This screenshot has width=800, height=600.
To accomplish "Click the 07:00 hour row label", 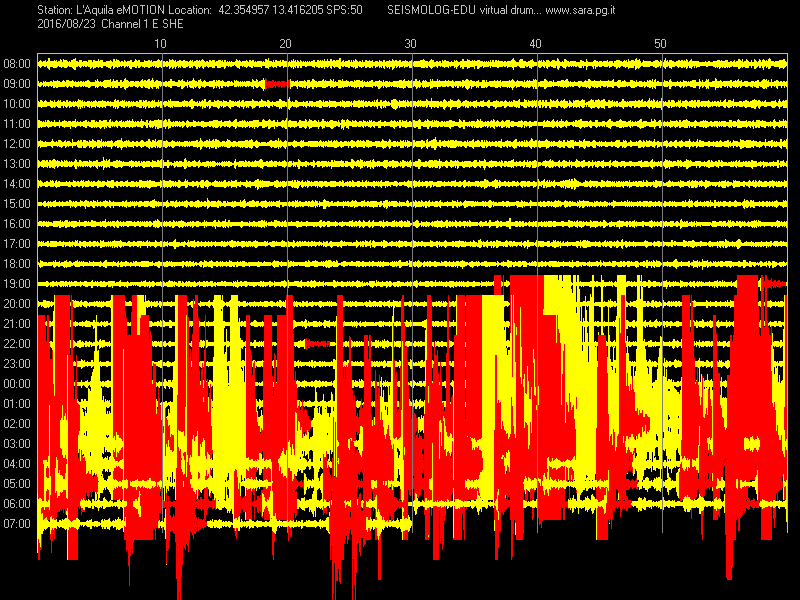I will [17, 523].
